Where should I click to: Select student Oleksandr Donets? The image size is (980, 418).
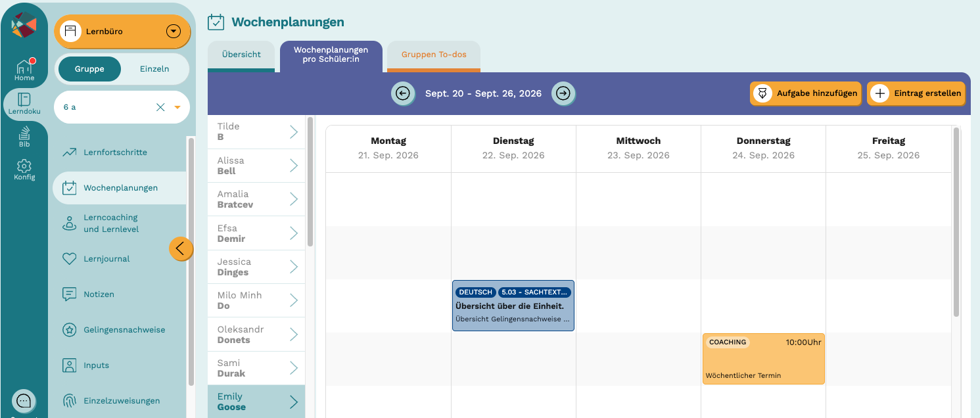coord(256,335)
